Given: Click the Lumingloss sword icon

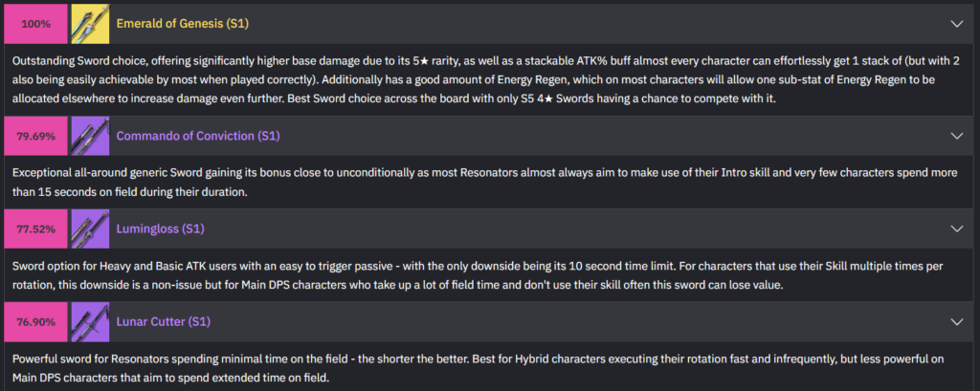Looking at the screenshot, I should 89,229.
